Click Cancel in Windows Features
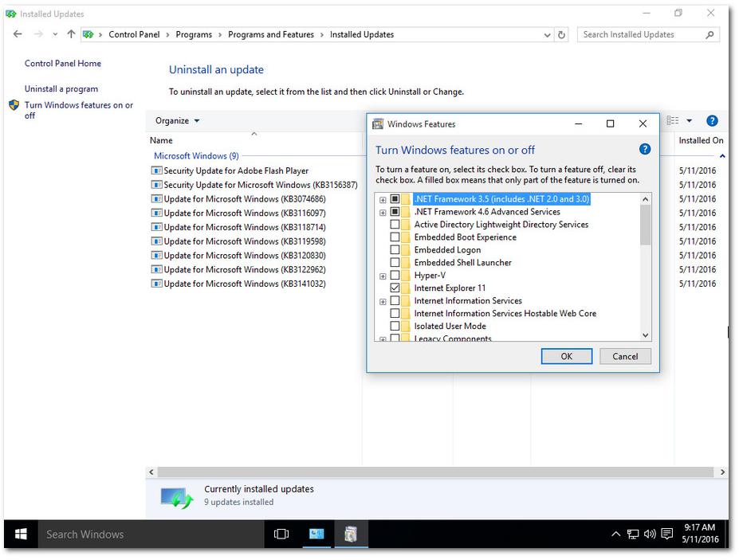Screen dimensions: 739x560 625,357
